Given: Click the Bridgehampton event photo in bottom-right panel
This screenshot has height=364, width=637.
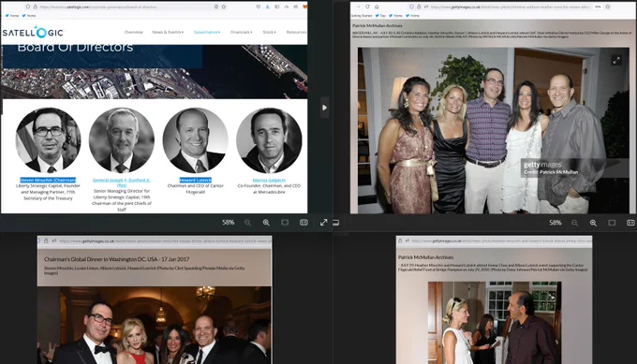Looking at the screenshot, I should (x=495, y=323).
